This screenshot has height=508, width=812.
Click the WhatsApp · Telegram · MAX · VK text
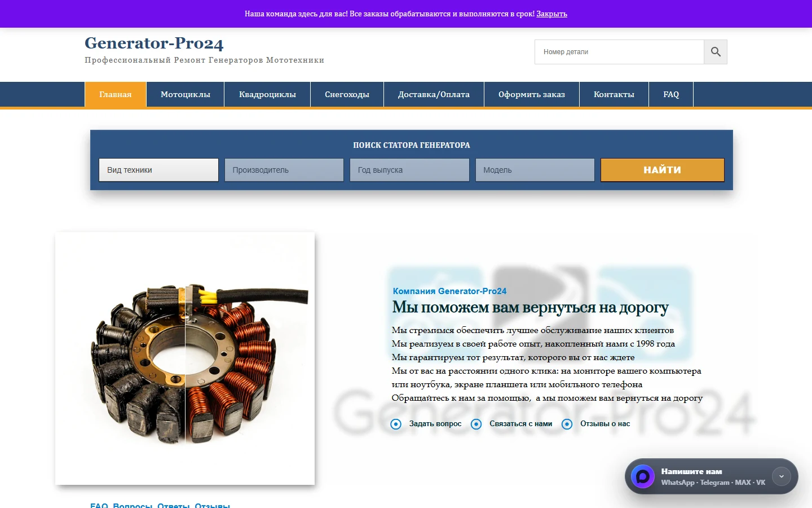[713, 483]
